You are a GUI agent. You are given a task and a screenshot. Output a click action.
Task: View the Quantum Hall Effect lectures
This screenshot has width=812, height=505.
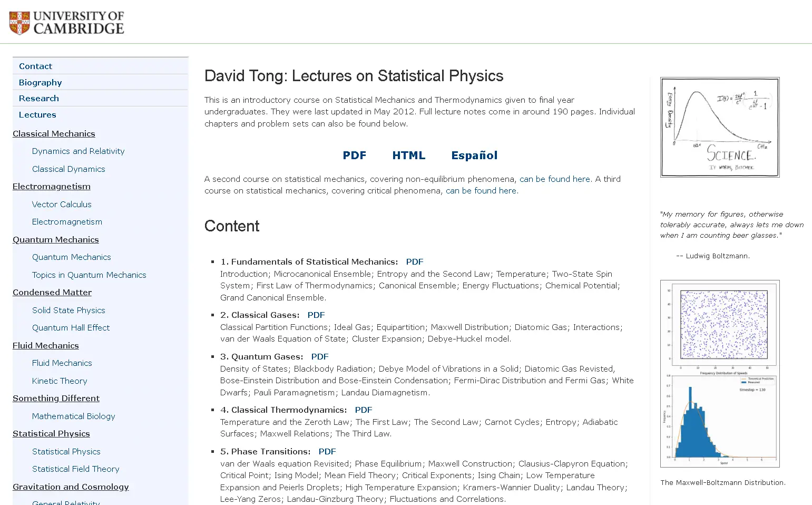pos(71,327)
